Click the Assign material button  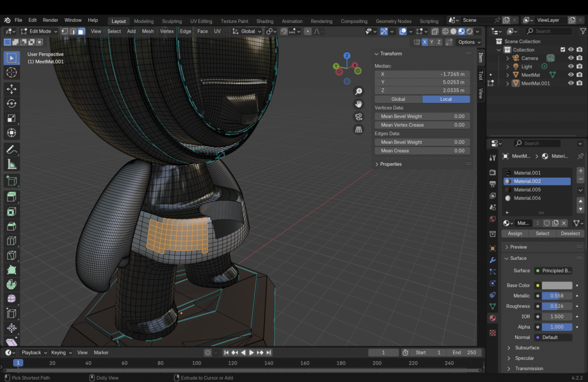point(515,233)
